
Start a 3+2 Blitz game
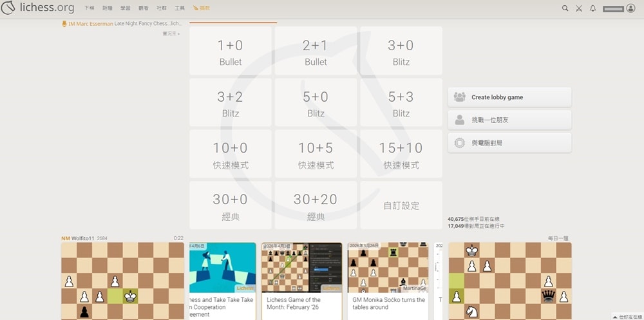[231, 102]
